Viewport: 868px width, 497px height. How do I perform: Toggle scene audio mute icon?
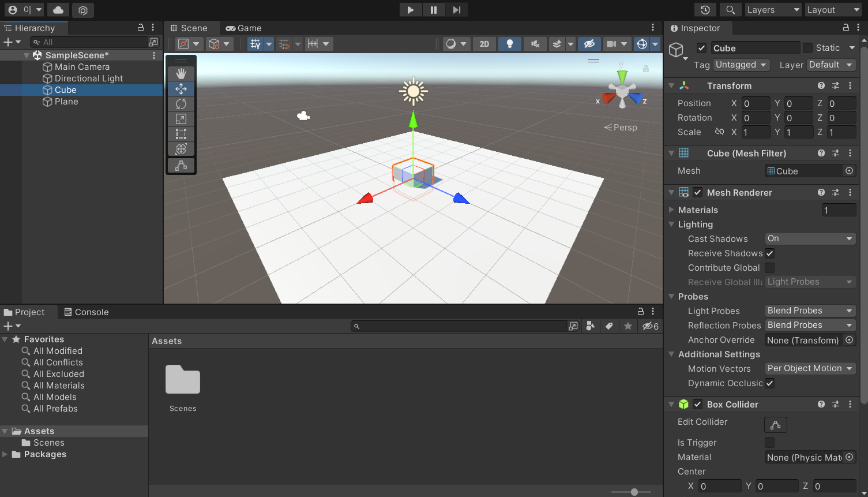pos(535,44)
